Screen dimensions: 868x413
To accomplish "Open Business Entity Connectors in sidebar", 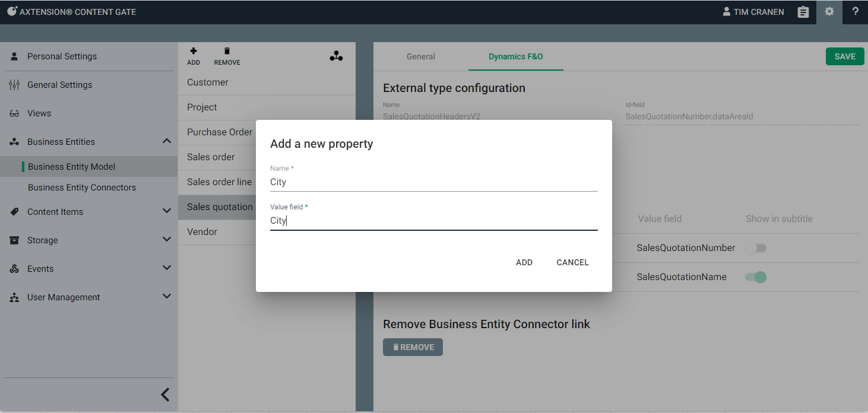I will coord(82,188).
